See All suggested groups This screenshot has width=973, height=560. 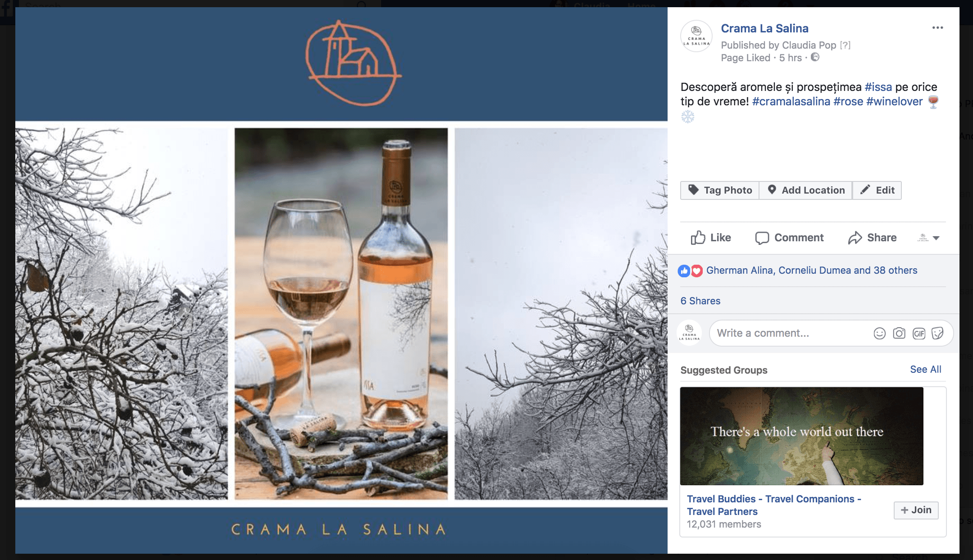[x=926, y=370]
